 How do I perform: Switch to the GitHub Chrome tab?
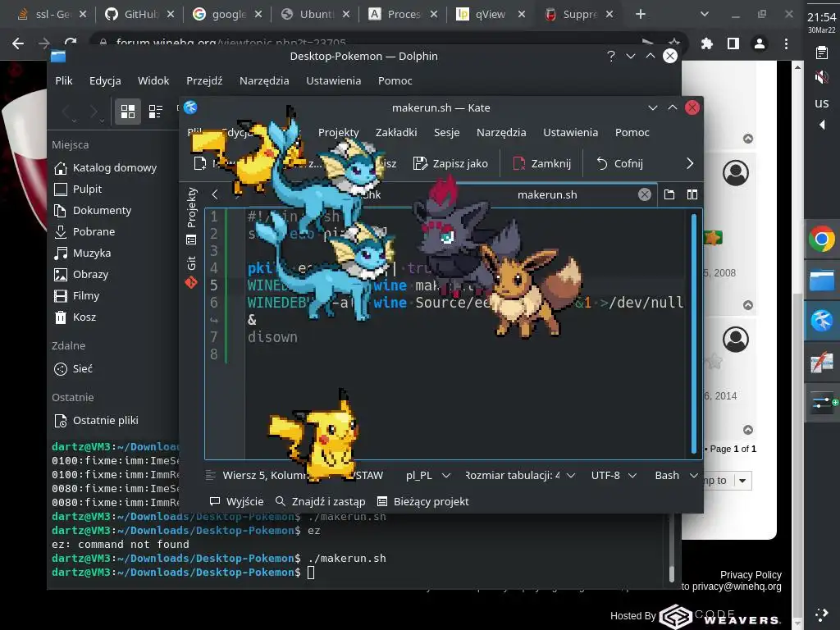(139, 15)
